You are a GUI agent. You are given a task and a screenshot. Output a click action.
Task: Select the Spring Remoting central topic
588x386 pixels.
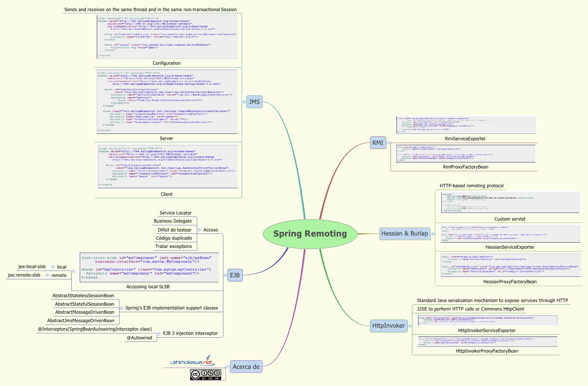[310, 233]
